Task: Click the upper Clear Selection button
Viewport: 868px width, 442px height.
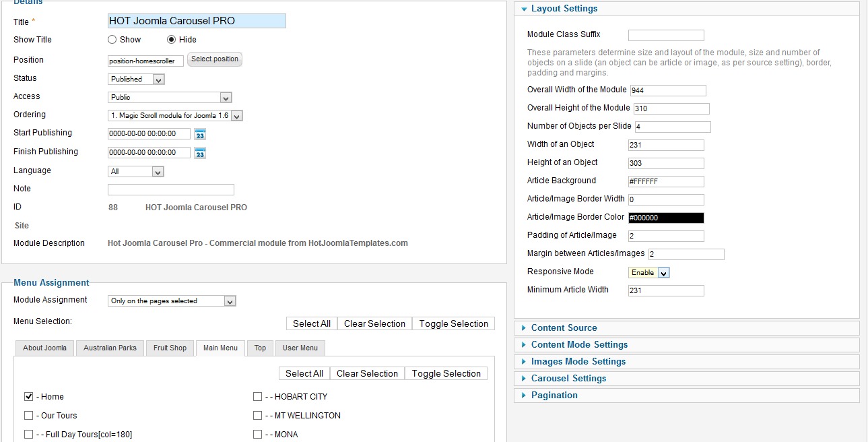Action: tap(374, 324)
